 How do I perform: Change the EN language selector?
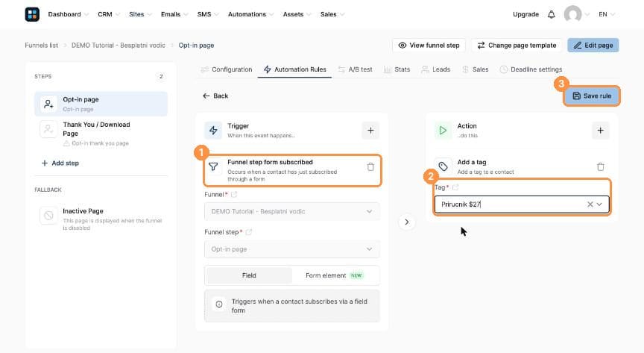(x=606, y=14)
